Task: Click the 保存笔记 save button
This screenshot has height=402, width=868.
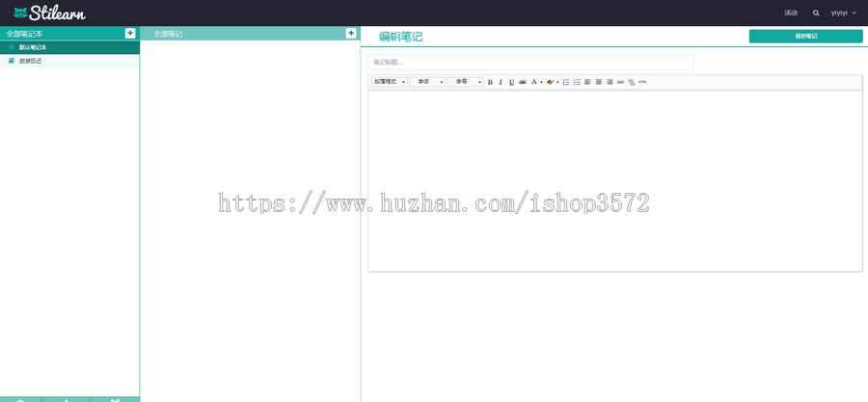Action: (806, 37)
